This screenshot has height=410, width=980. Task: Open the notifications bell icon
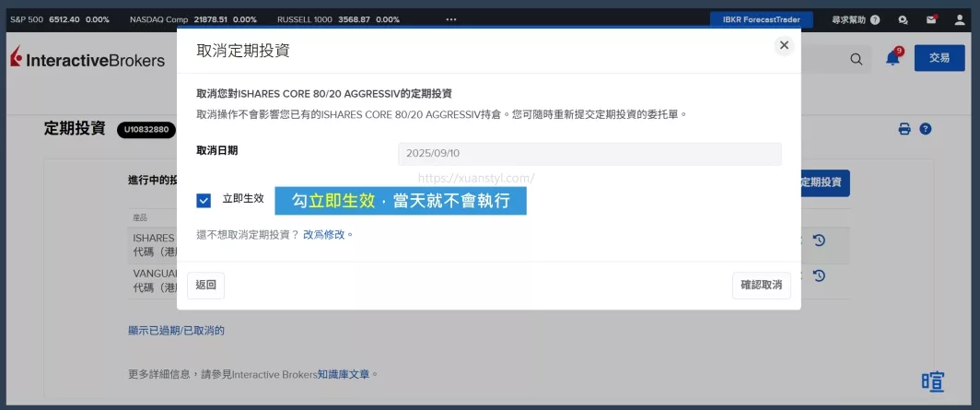(x=893, y=58)
